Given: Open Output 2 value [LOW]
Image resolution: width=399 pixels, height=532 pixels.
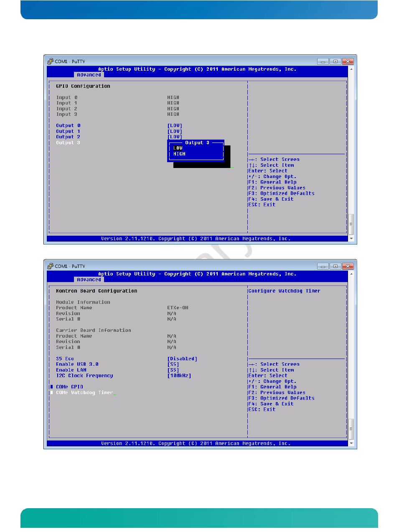Looking at the screenshot, I should 175,137.
